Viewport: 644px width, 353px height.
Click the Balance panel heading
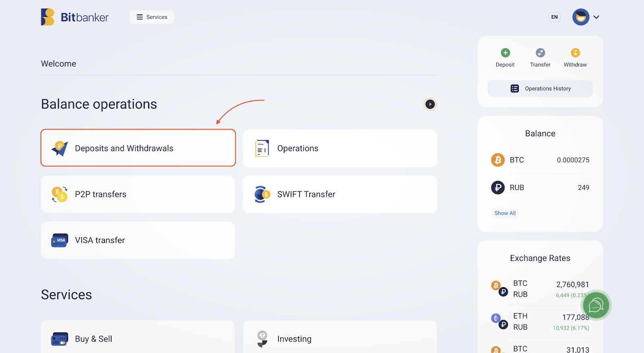click(540, 133)
